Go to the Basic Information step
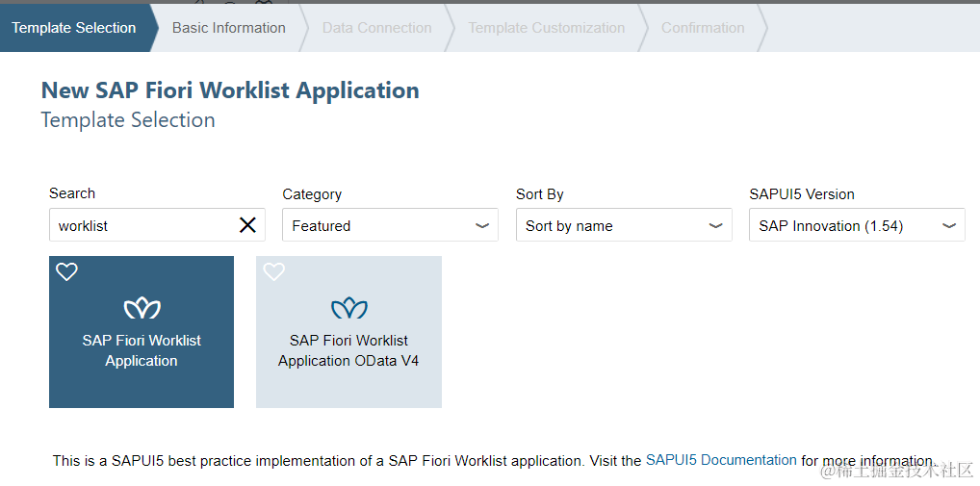This screenshot has height=486, width=980. tap(229, 28)
